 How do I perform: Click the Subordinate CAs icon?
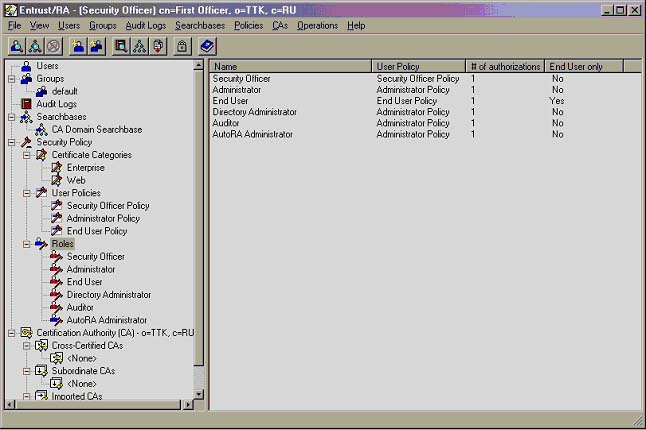click(x=42, y=371)
